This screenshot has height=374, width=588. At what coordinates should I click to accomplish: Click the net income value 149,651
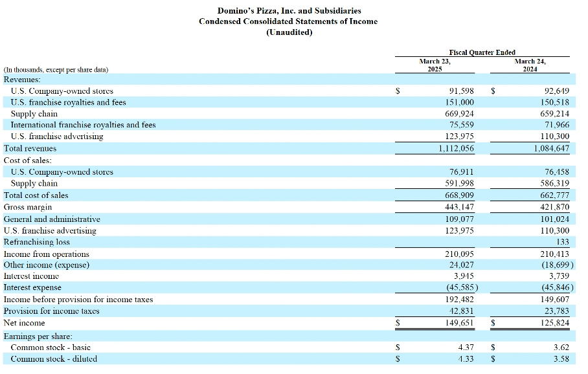point(459,323)
